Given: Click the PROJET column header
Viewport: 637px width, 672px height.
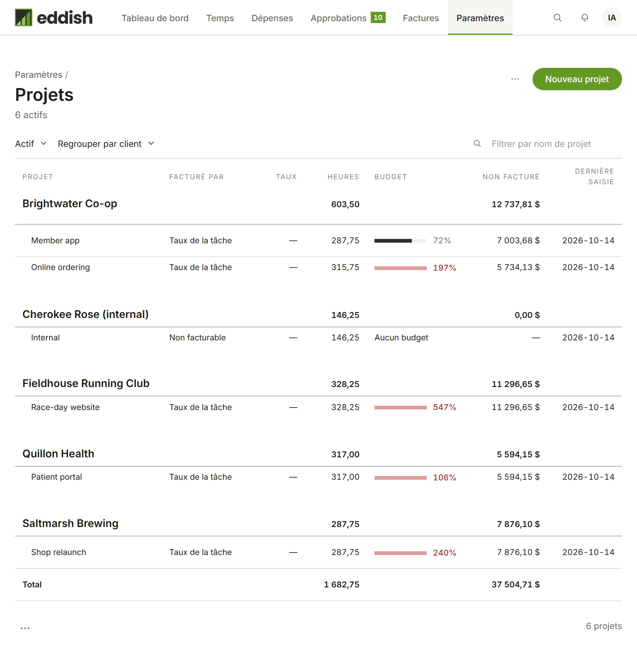Looking at the screenshot, I should (38, 177).
